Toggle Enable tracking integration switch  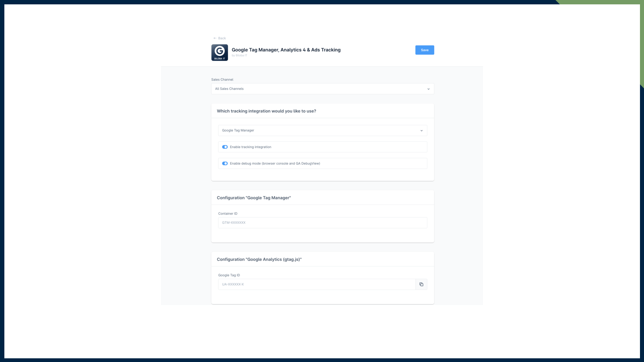[225, 147]
